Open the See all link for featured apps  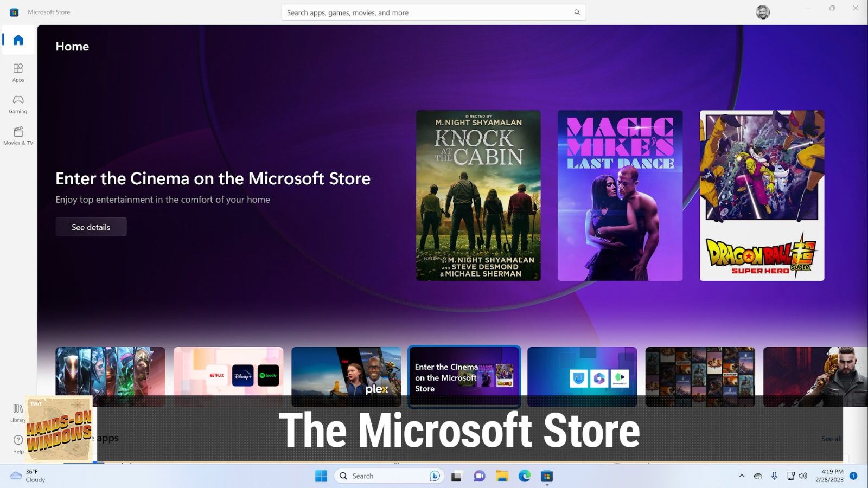(x=832, y=438)
